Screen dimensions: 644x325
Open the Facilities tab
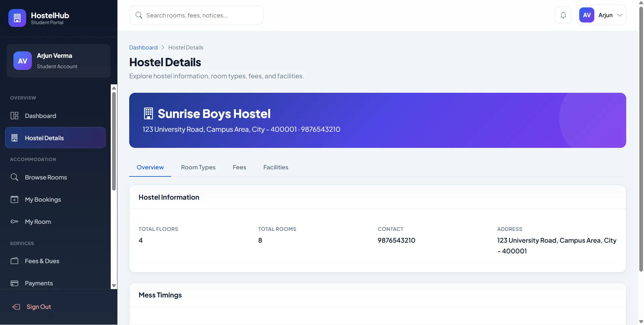276,167
